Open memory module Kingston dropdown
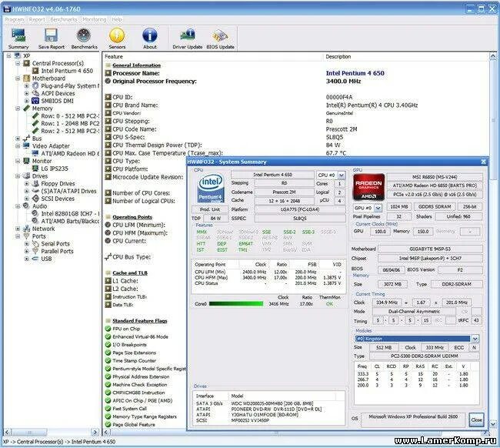This screenshot has height=448, width=500. pos(475,339)
